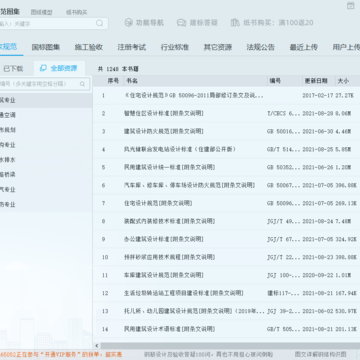Select the 国标图集 navigation tab

(x=46, y=47)
